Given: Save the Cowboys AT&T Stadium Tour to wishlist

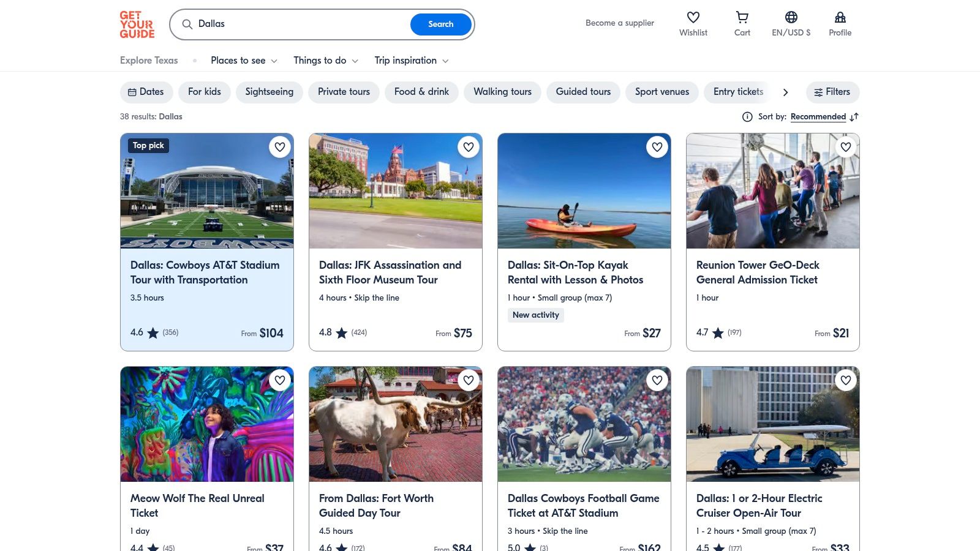Looking at the screenshot, I should (x=280, y=147).
